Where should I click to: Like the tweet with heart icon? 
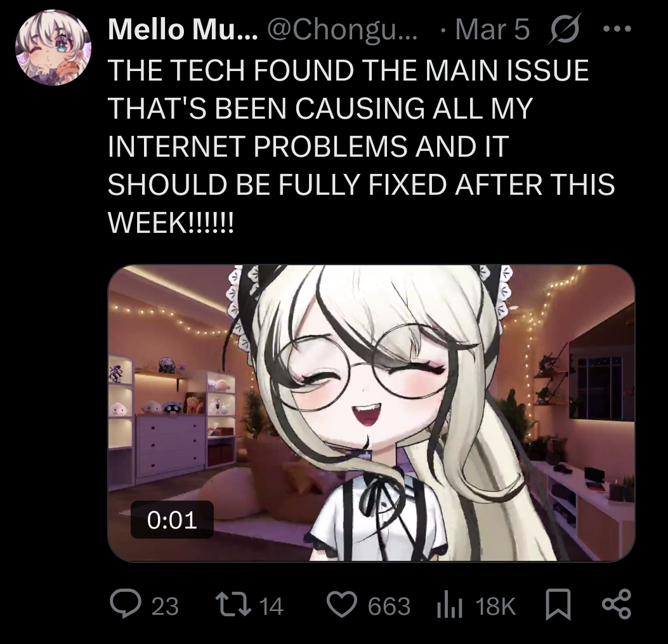[342, 605]
